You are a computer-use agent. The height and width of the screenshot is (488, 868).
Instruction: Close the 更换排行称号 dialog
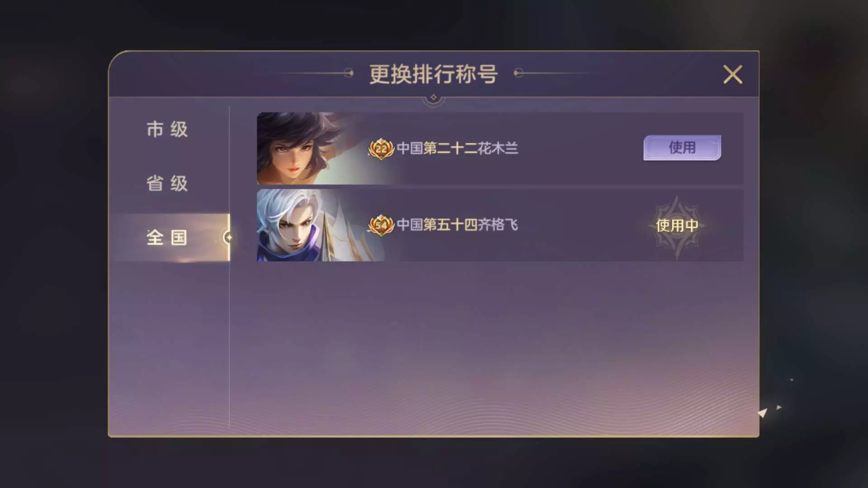tap(733, 75)
